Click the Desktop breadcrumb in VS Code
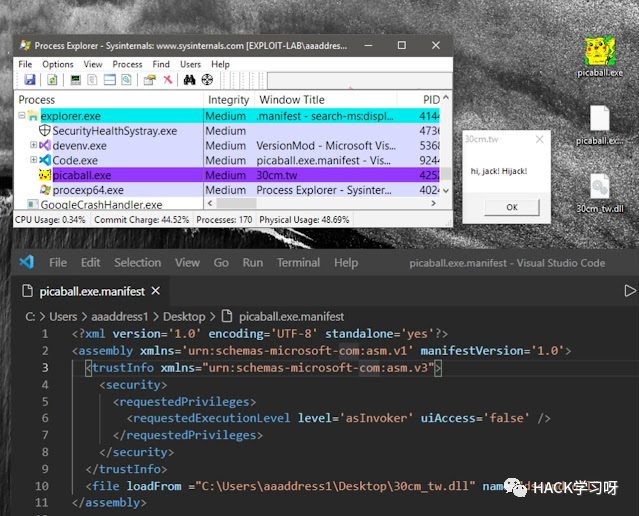This screenshot has width=639, height=516. coord(184,317)
